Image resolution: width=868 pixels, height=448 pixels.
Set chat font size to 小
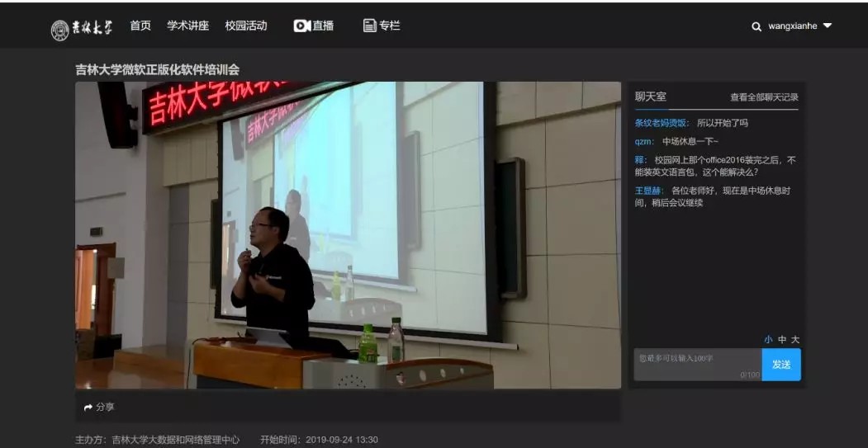[x=768, y=339]
